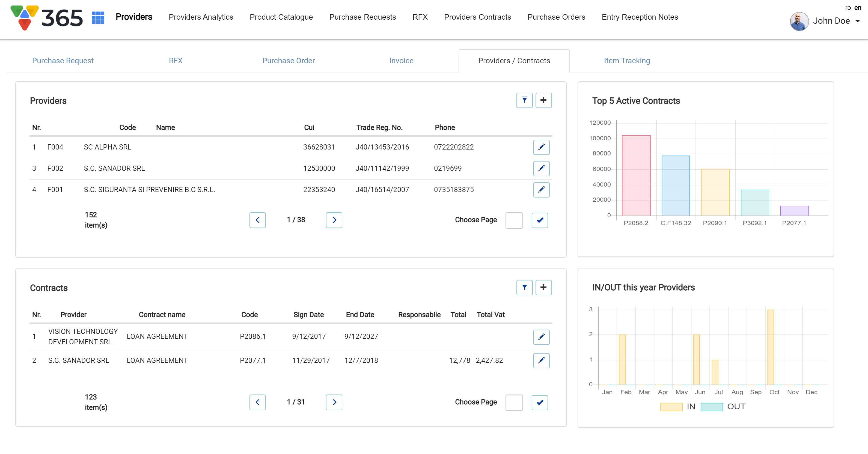Screen dimensions: 868x454
Task: Add a new provider with plus icon
Action: click(x=543, y=100)
